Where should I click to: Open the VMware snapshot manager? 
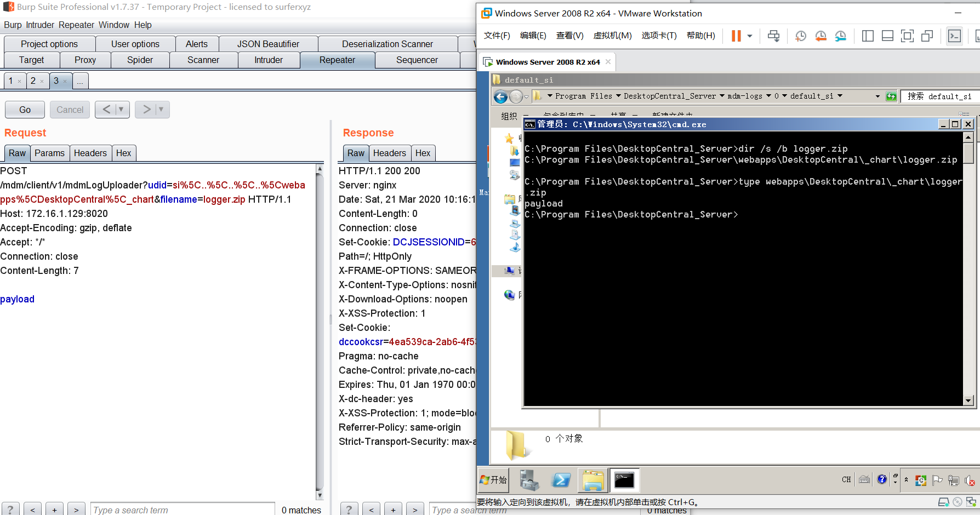point(840,36)
